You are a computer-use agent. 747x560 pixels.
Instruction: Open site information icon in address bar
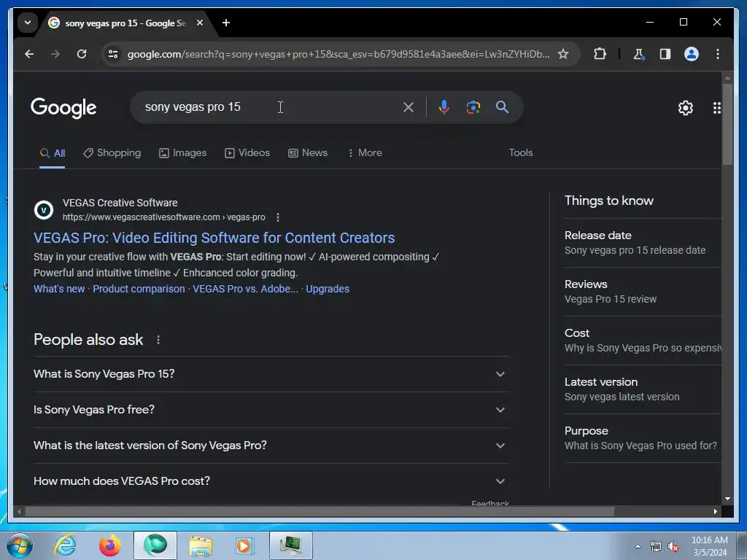coord(113,54)
